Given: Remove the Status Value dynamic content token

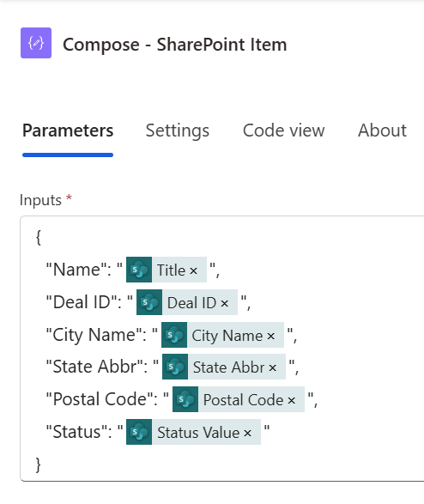Looking at the screenshot, I should 247,434.
